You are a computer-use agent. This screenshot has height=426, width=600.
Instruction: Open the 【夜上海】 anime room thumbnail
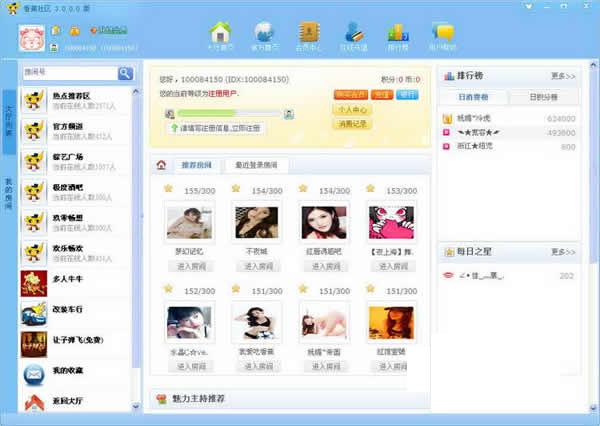(391, 222)
